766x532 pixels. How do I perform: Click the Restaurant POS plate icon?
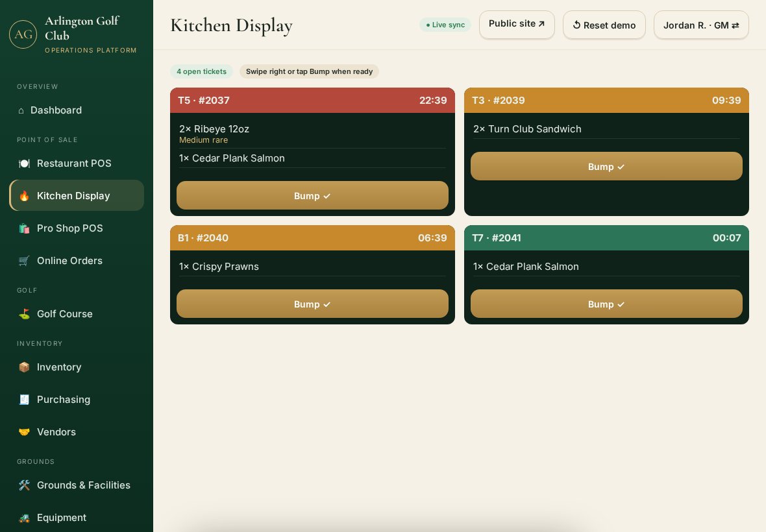click(24, 163)
